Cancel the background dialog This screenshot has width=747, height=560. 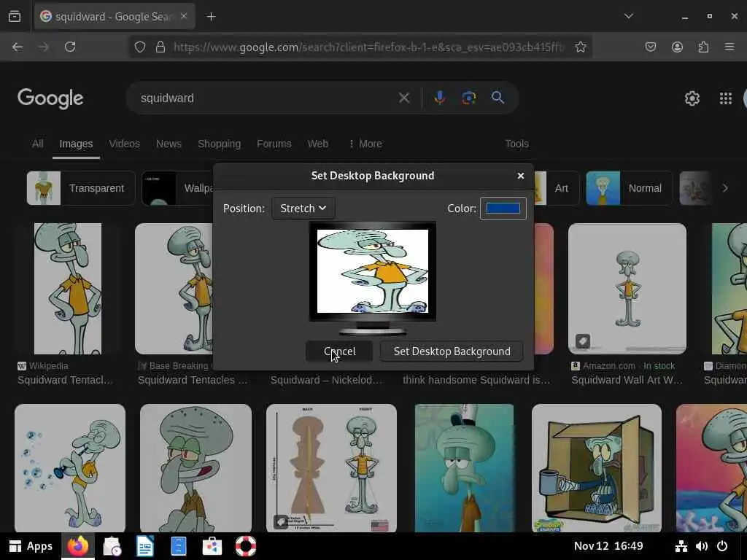click(339, 351)
